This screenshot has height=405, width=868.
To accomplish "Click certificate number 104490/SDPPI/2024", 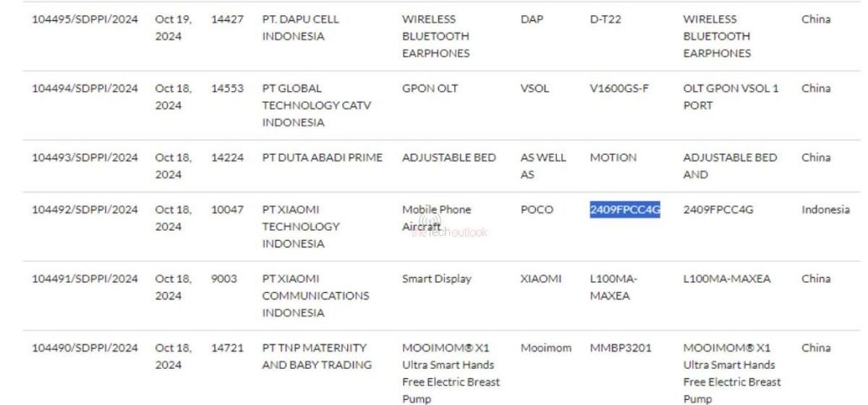I will pyautogui.click(x=85, y=348).
